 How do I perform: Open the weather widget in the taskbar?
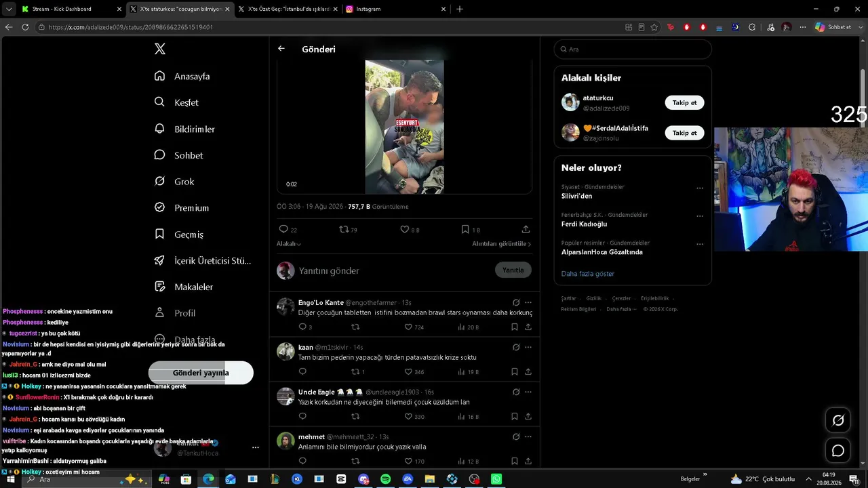tap(762, 479)
